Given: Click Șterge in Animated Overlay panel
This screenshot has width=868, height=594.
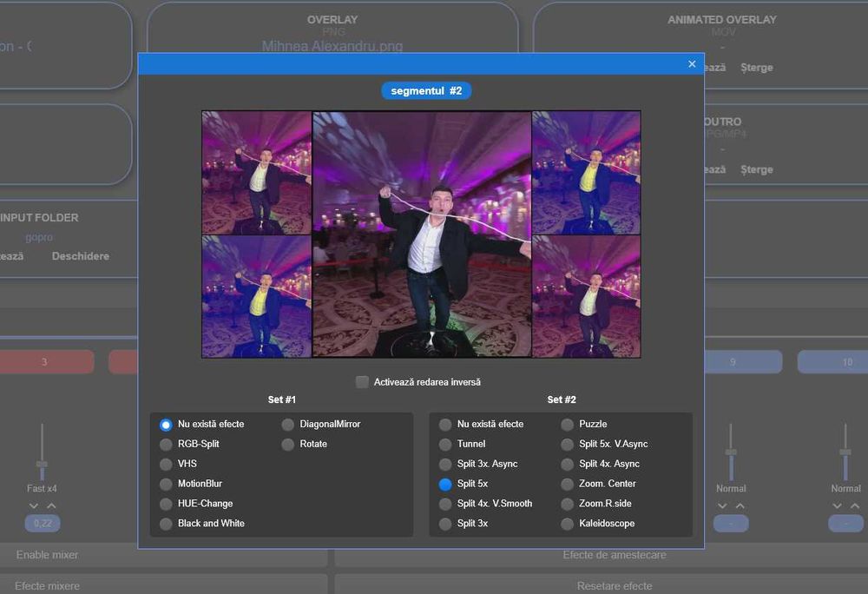Looking at the screenshot, I should [x=757, y=68].
